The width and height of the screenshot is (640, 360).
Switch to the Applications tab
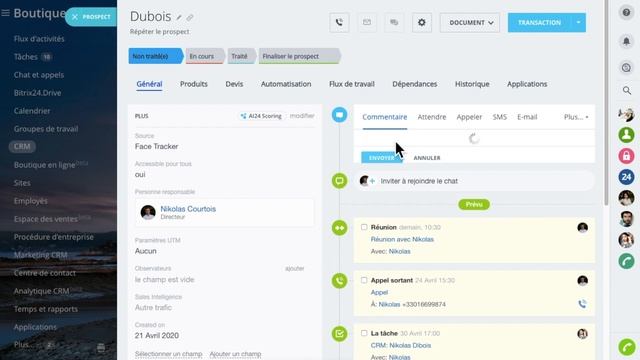[527, 84]
